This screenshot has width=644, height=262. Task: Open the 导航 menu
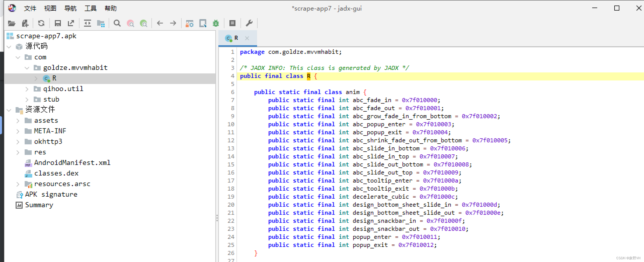pos(70,8)
